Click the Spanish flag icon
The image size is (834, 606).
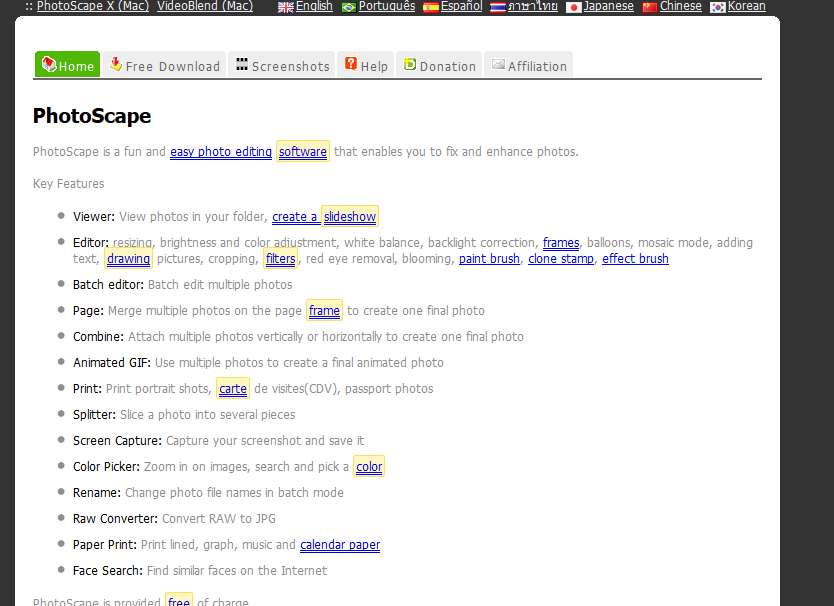[431, 7]
